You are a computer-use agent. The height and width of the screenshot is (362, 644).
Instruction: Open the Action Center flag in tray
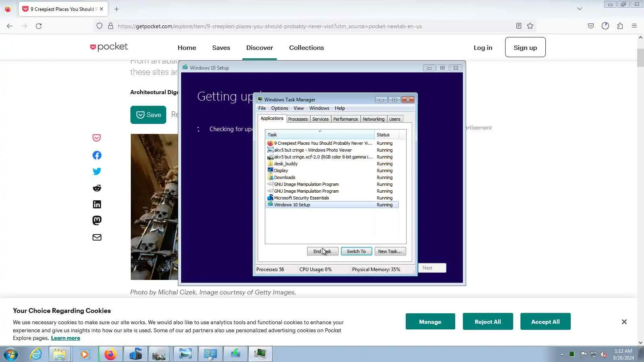click(584, 354)
